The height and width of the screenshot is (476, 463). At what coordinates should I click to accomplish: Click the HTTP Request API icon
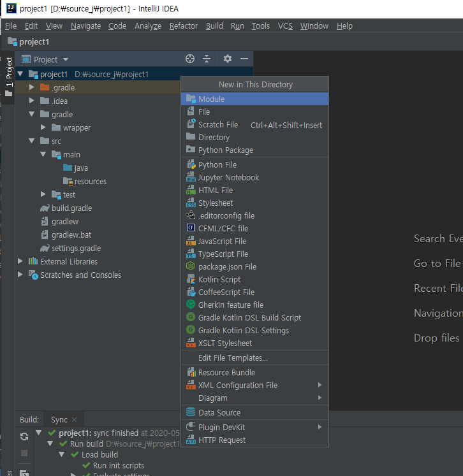click(191, 440)
